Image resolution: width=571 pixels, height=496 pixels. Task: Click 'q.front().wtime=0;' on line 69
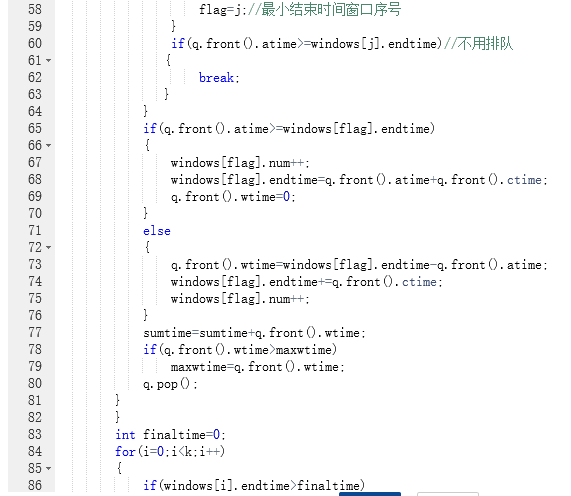[x=233, y=197]
